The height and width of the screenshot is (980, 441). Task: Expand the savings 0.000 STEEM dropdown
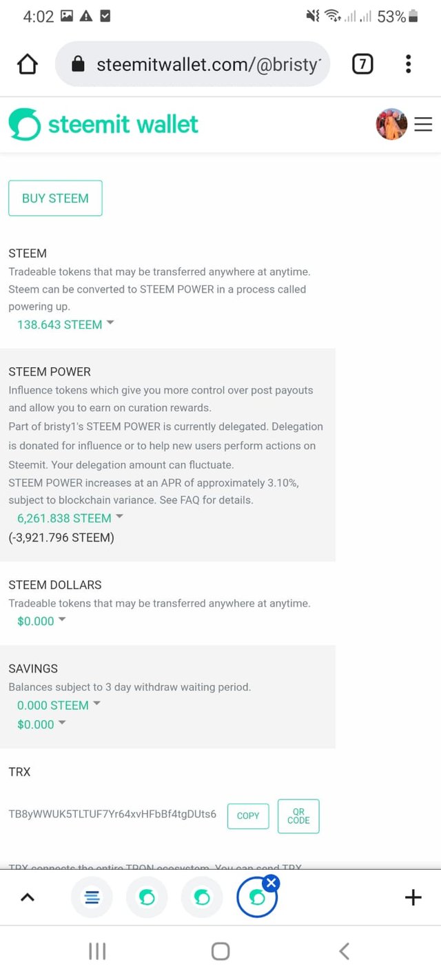59,705
